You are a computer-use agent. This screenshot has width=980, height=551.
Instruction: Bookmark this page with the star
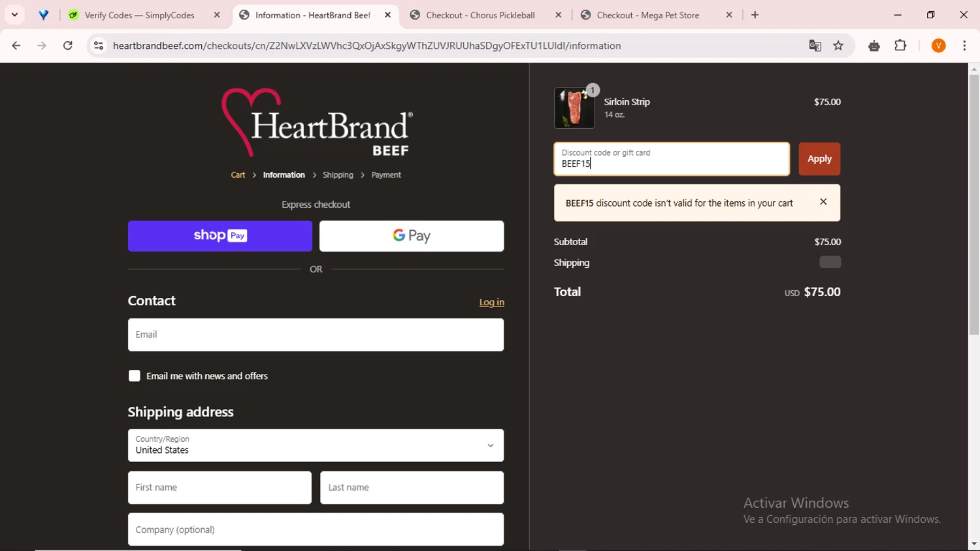tap(839, 46)
